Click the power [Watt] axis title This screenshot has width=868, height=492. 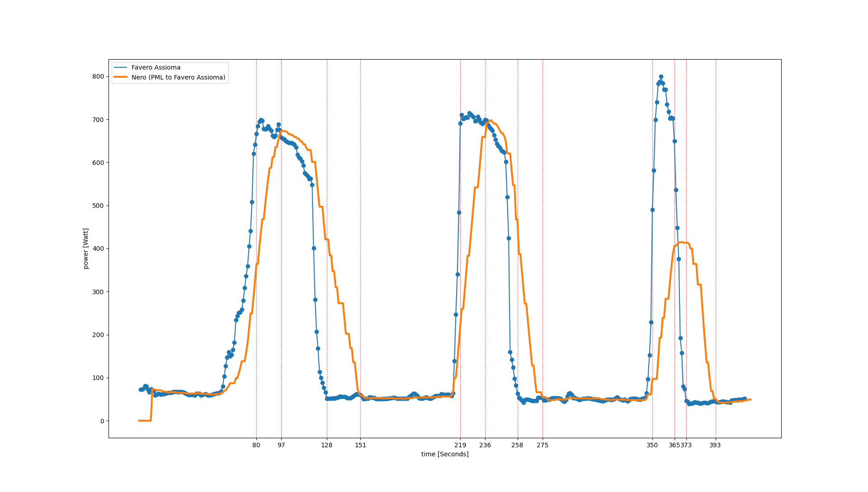pos(86,248)
